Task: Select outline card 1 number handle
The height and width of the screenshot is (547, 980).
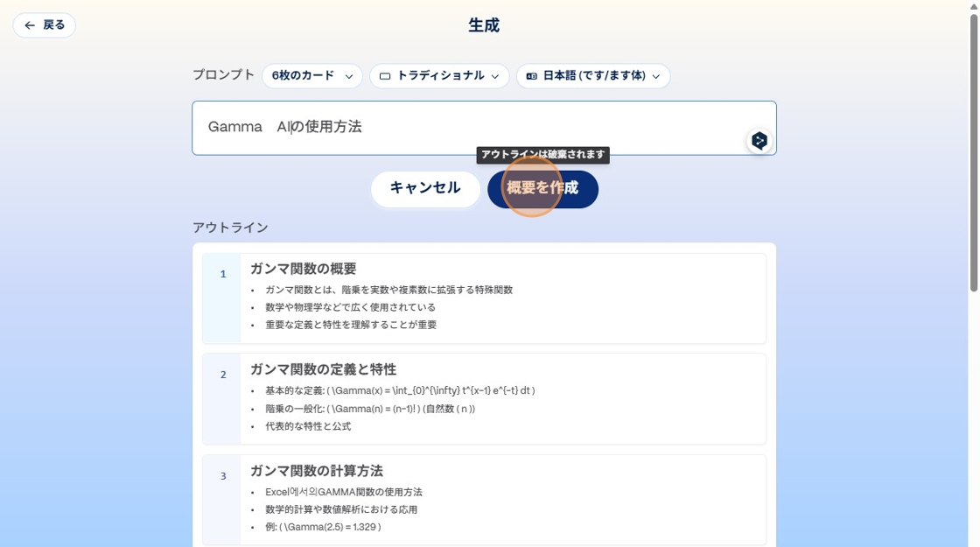Action: click(222, 298)
